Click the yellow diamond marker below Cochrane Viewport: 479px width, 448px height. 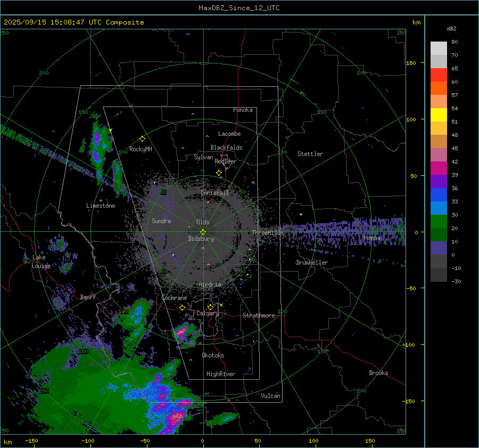tap(182, 307)
